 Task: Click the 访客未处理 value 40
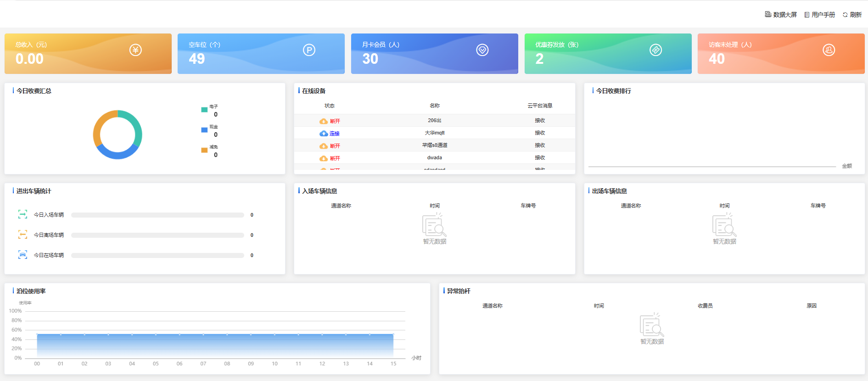717,59
